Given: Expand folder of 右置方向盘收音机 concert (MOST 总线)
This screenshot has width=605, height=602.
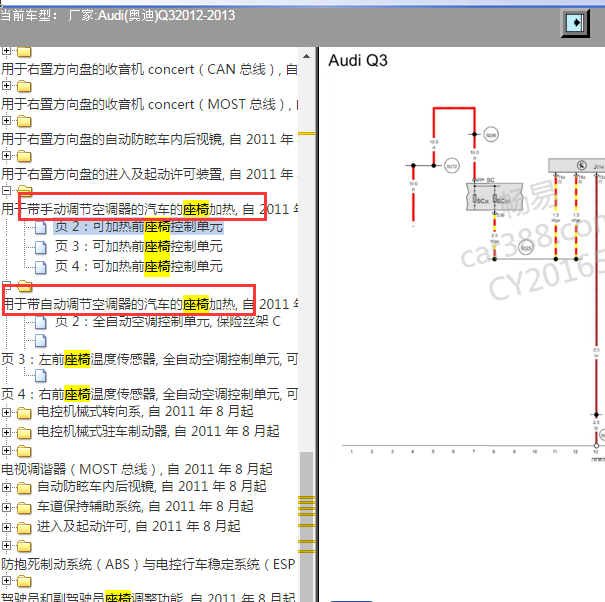Looking at the screenshot, I should pyautogui.click(x=6, y=85).
